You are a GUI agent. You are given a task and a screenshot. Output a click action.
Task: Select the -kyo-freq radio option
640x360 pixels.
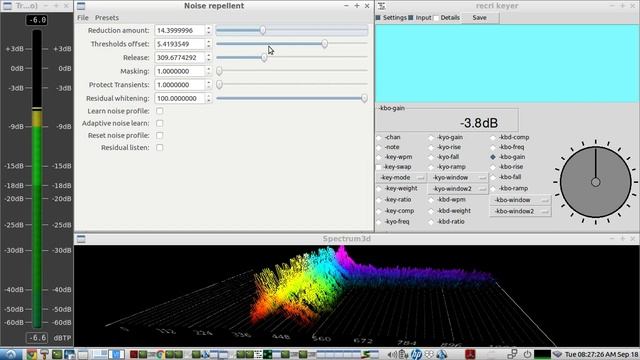pyautogui.click(x=378, y=222)
